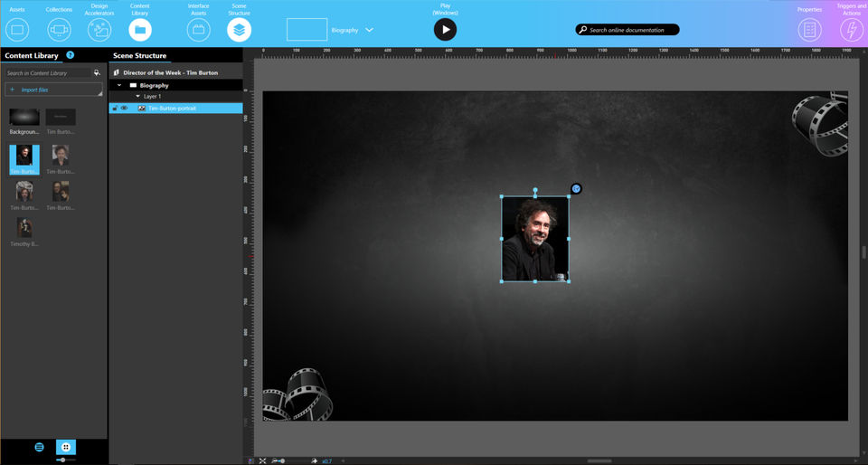Switch Content Library to list view

(39, 447)
